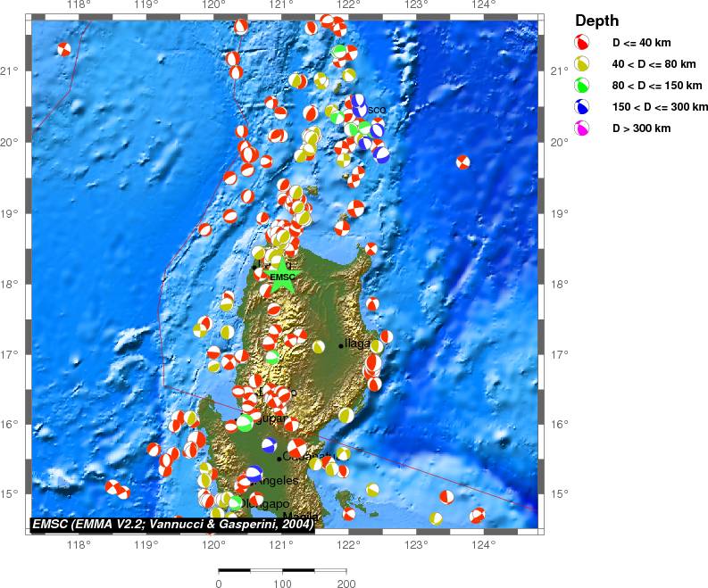Click the green star EMSC epicenter marker

tap(281, 269)
